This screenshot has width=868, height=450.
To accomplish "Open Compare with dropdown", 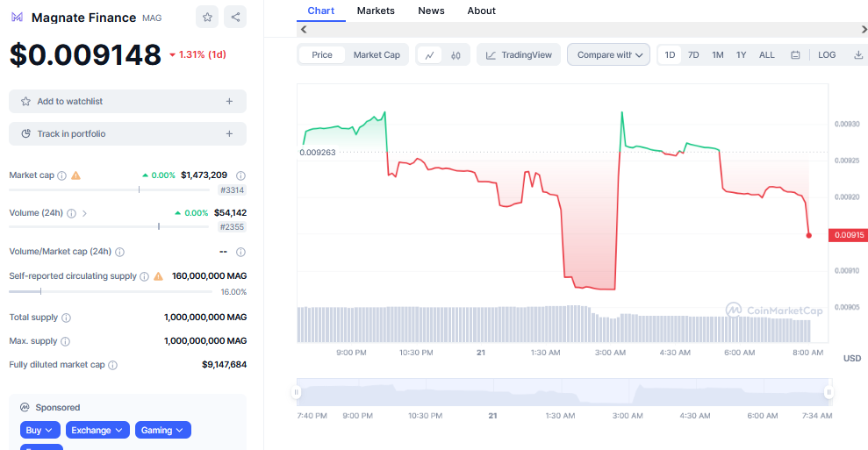I will tap(608, 54).
